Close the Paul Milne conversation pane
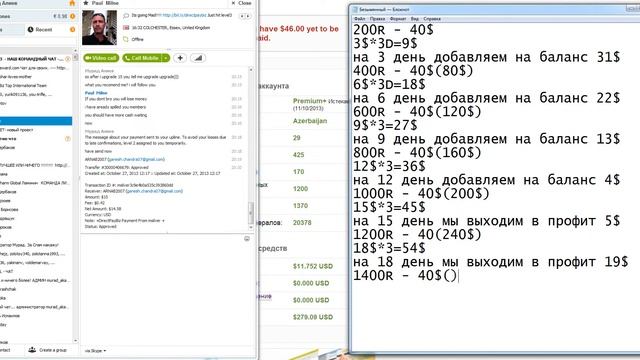This screenshot has width=640, height=360. click(242, 3)
